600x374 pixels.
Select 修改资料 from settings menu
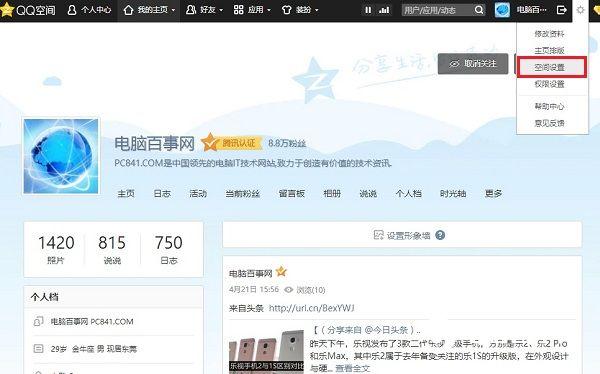[549, 34]
